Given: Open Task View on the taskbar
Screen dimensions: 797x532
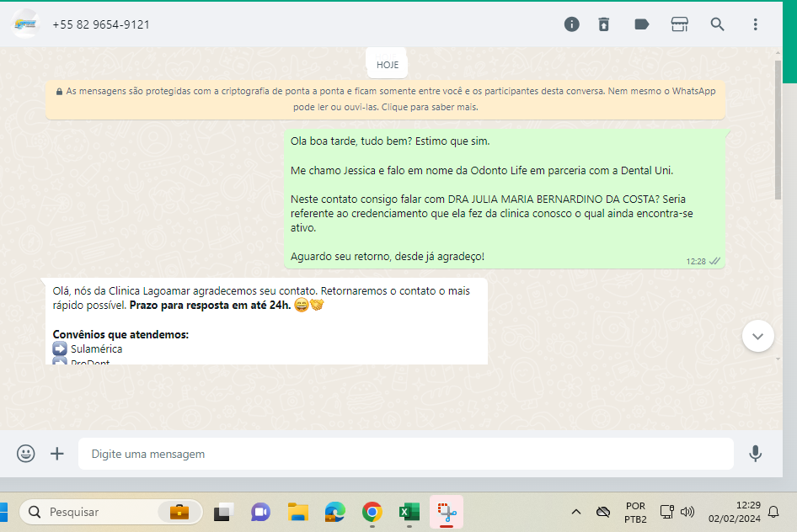Looking at the screenshot, I should coord(223,512).
